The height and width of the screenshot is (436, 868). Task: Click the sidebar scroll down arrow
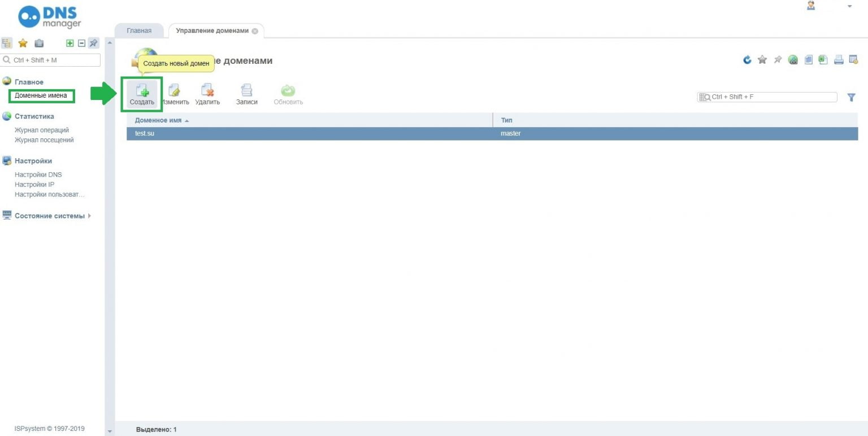pyautogui.click(x=110, y=431)
